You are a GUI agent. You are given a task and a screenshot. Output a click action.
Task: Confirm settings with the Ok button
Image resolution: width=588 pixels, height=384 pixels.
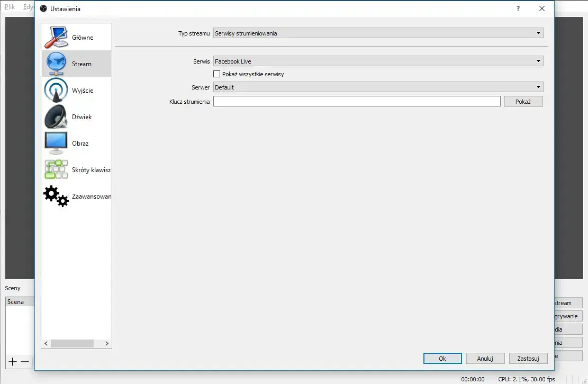point(442,359)
